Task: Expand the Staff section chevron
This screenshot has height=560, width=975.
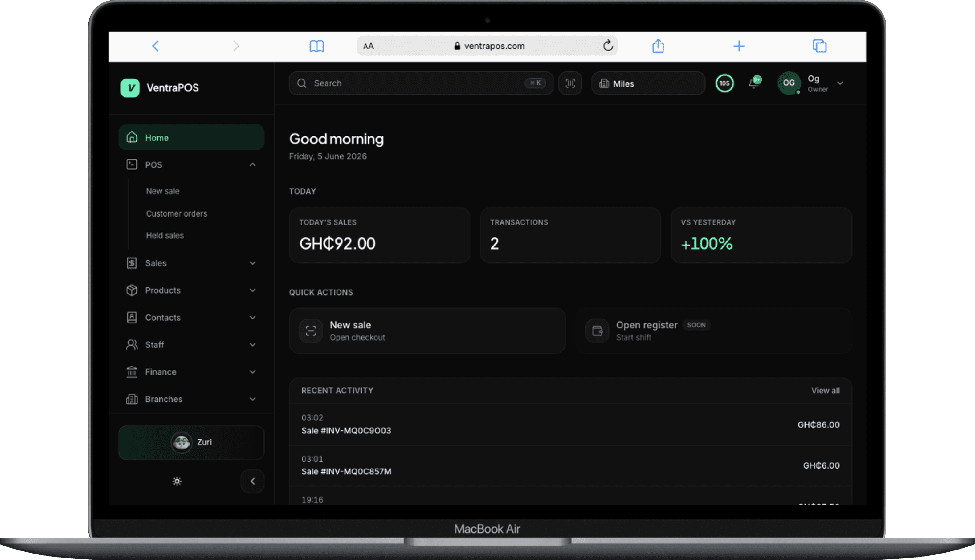Action: [252, 345]
